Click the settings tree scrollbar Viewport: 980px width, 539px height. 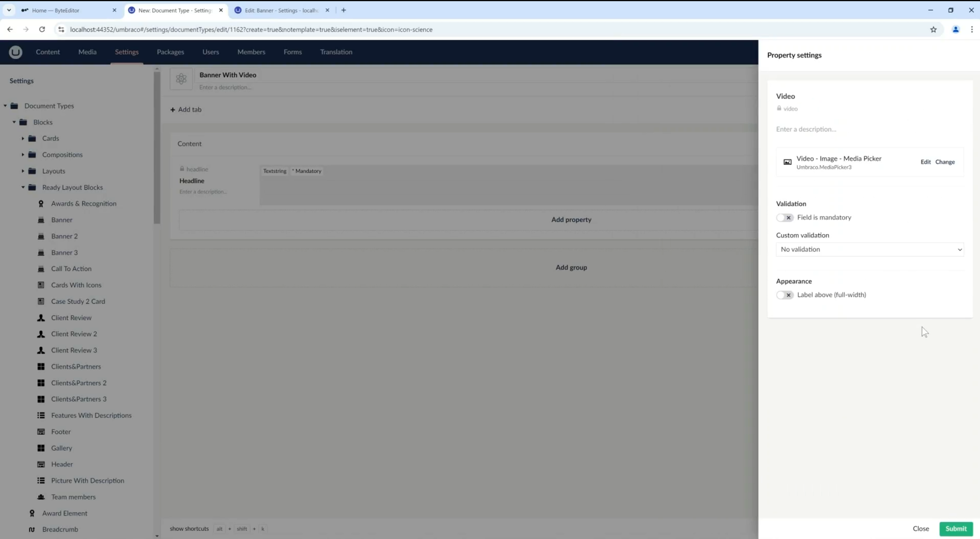point(157,148)
